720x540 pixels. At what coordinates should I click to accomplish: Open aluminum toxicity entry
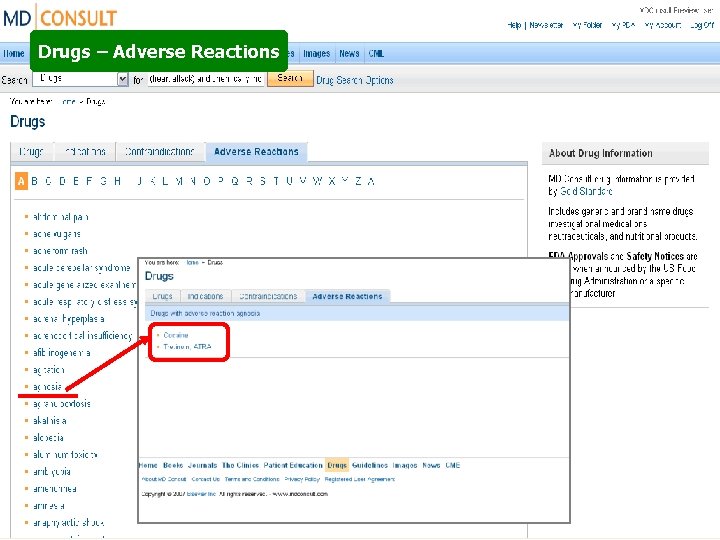(65, 455)
